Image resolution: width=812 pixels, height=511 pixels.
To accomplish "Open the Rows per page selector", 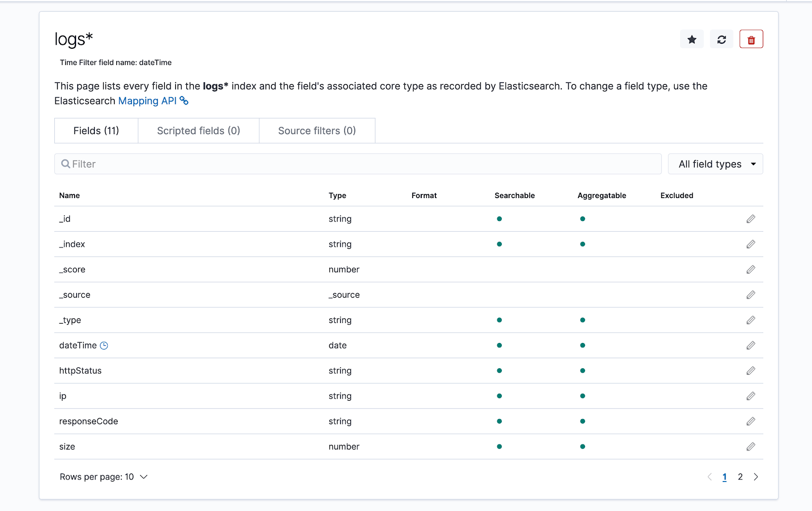I will 104,477.
